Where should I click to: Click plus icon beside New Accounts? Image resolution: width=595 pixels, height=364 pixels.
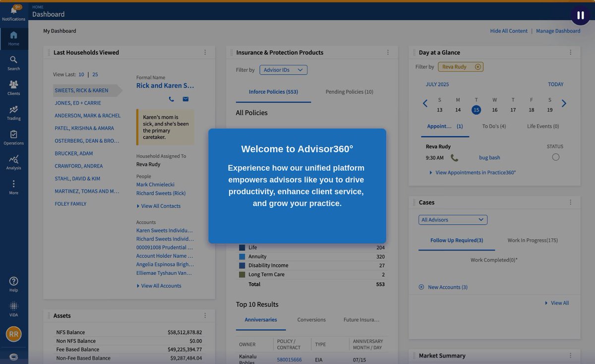tap(421, 287)
